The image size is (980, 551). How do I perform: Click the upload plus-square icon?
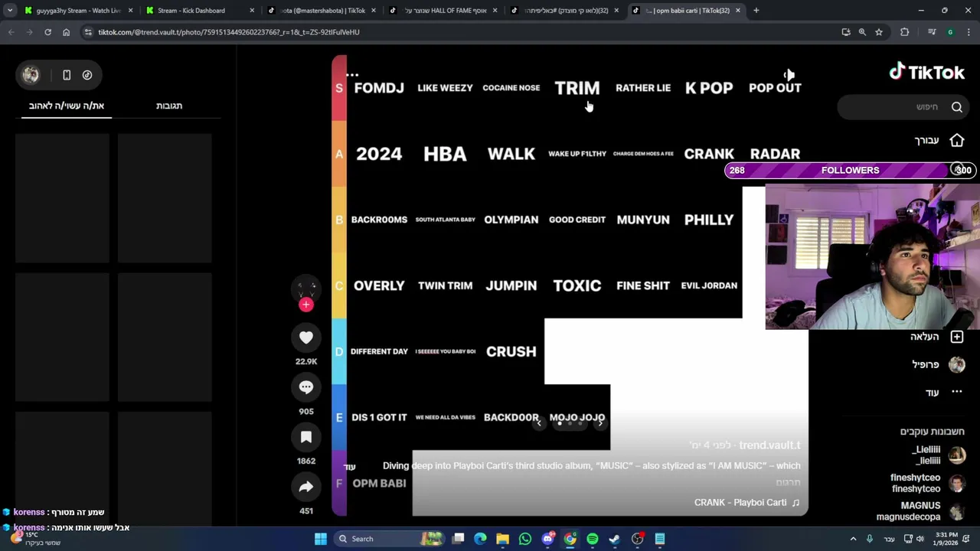pyautogui.click(x=957, y=337)
